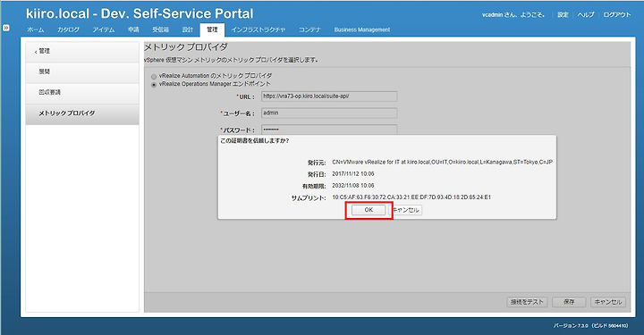
Task: Click the 保存 button
Action: click(569, 302)
